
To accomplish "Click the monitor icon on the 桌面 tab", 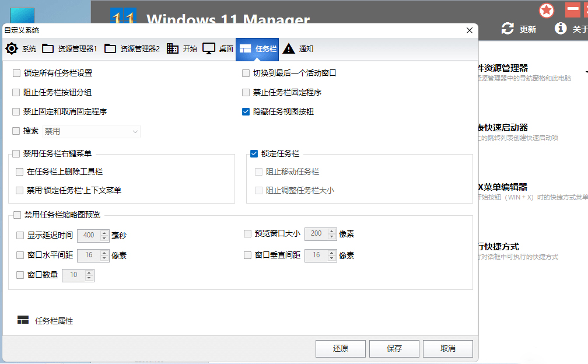I will tap(208, 49).
